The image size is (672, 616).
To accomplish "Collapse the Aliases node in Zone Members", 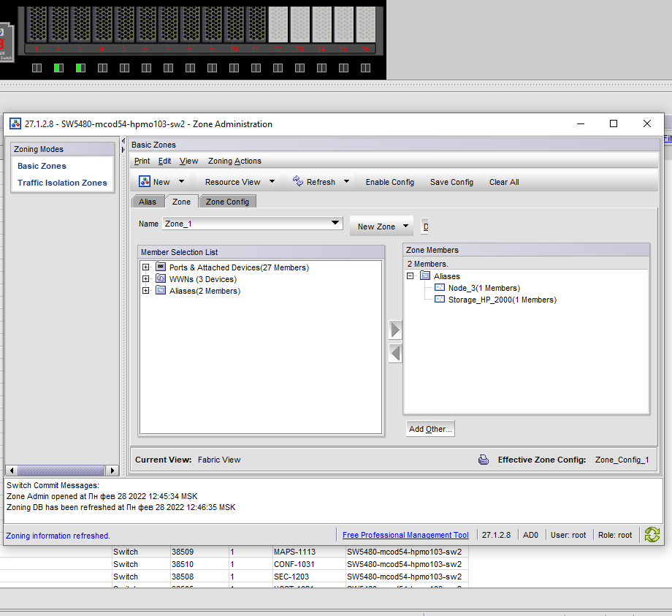I will pyautogui.click(x=411, y=275).
